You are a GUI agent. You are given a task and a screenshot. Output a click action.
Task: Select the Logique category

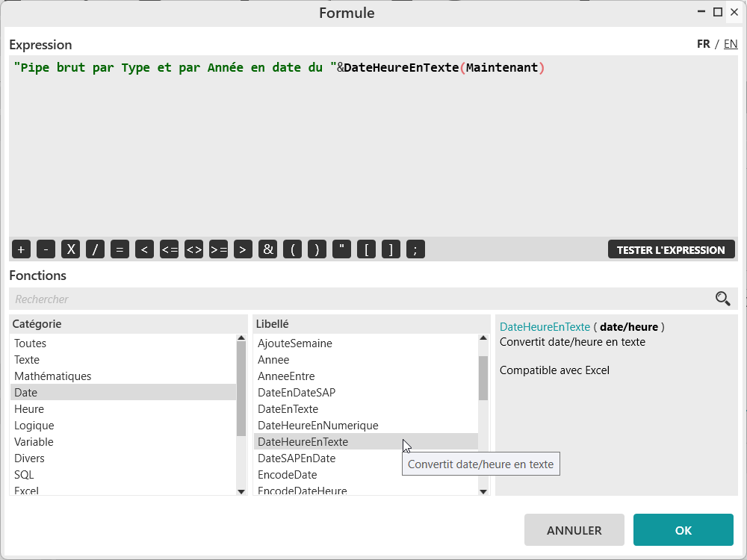[x=34, y=426]
